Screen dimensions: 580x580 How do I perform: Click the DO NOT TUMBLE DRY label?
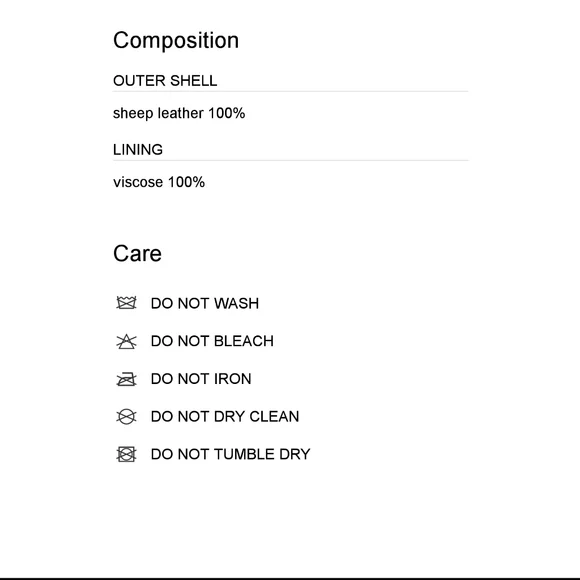pyautogui.click(x=230, y=454)
